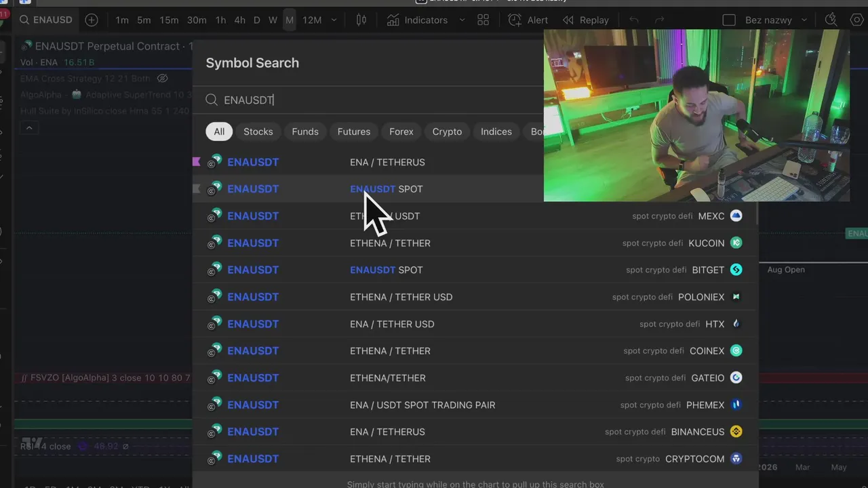Select the 'ETHENA/TETHER' GATEIO description

(x=388, y=378)
